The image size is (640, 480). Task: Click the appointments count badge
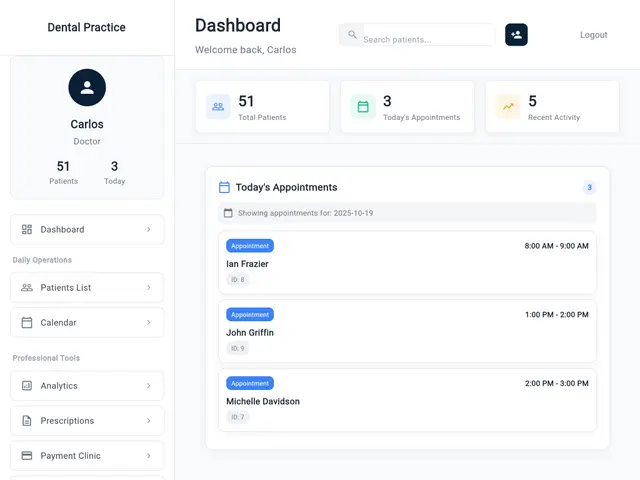589,187
